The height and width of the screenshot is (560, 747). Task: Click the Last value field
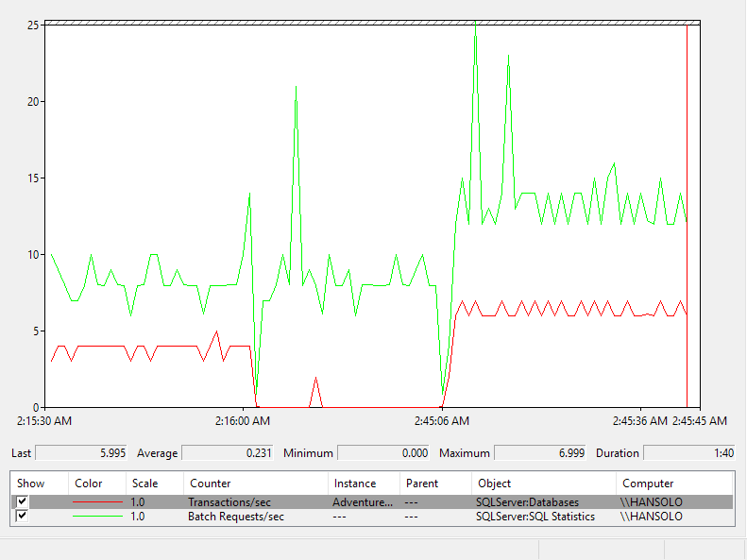point(81,453)
